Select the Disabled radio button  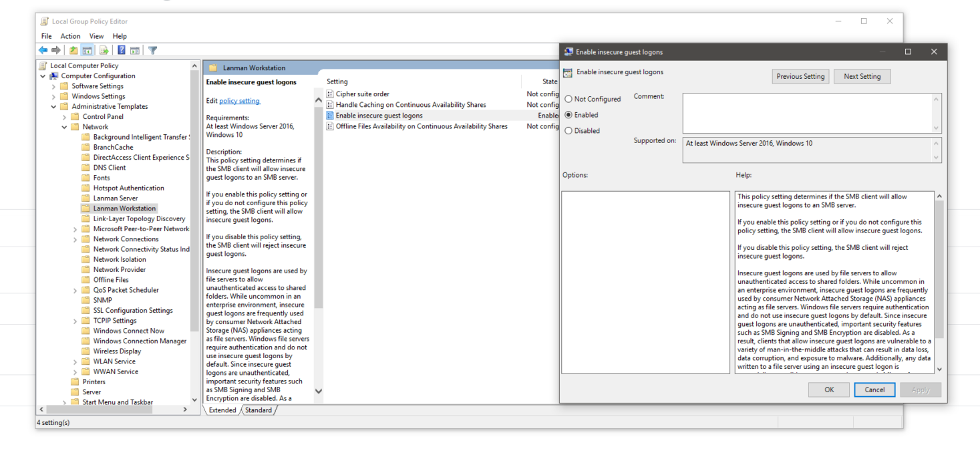click(568, 131)
